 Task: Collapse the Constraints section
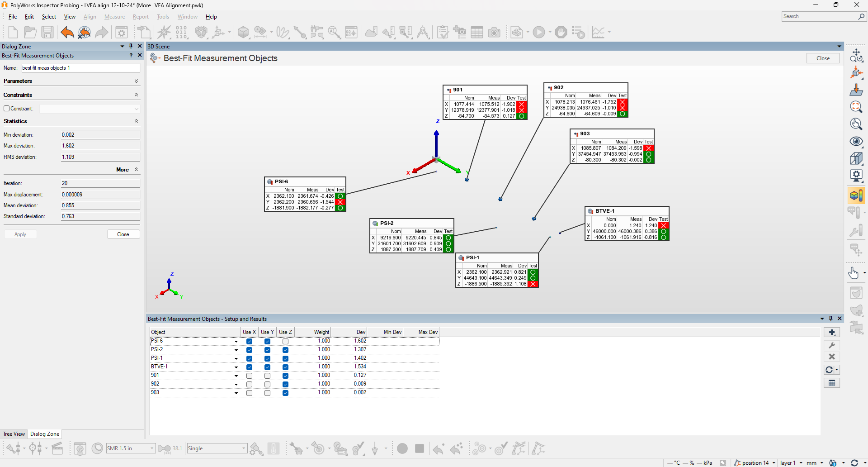point(136,95)
